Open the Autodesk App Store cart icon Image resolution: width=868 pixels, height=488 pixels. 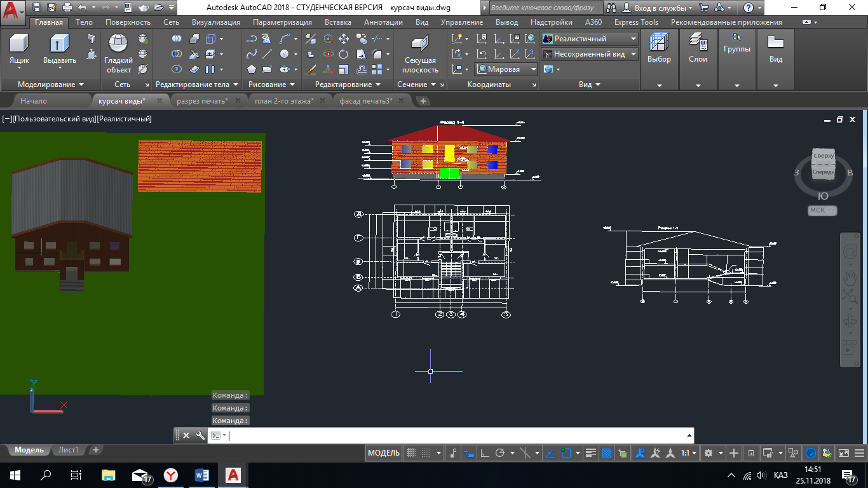click(x=704, y=8)
